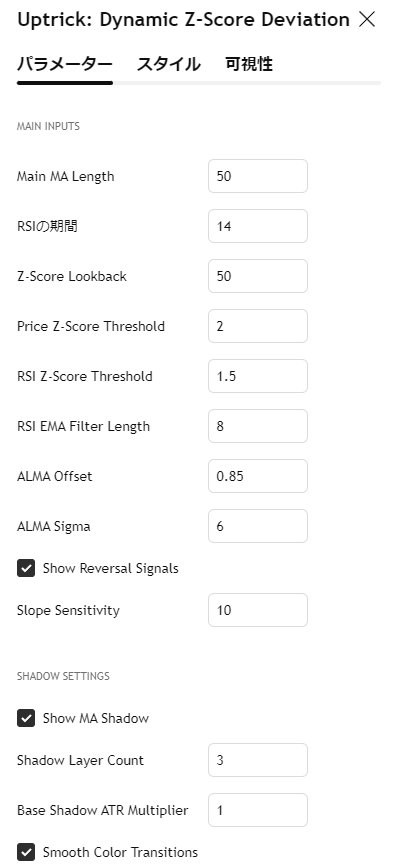Image resolution: width=396 pixels, height=864 pixels.
Task: Edit the RSIの期間 value field
Action: point(258,226)
